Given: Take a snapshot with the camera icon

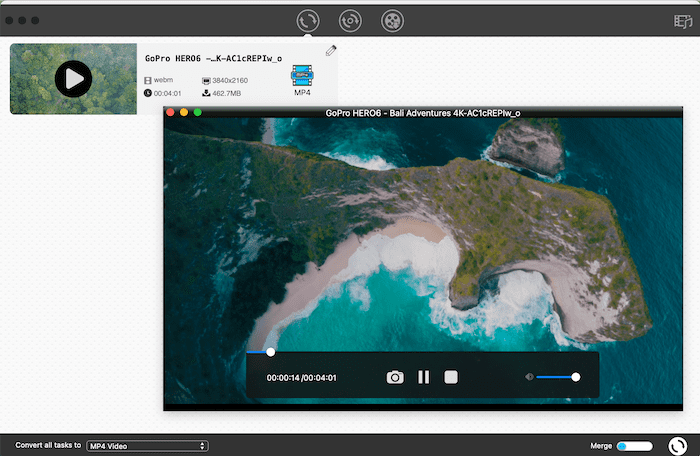Looking at the screenshot, I should click(395, 377).
